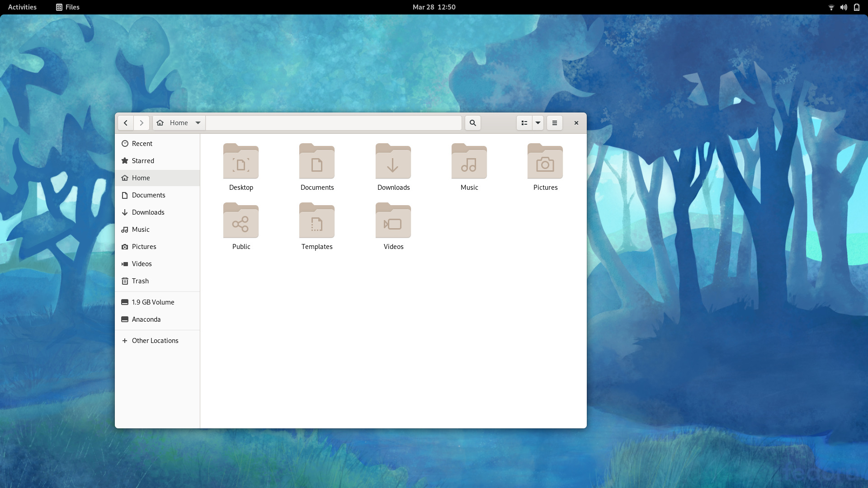Click the empty path bar field
This screenshot has height=488, width=868.
tap(334, 123)
